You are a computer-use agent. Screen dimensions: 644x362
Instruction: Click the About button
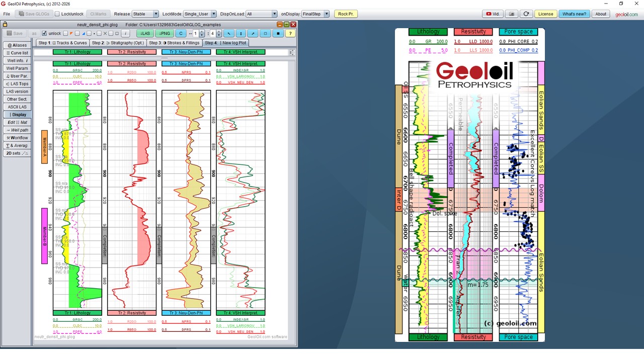point(601,14)
